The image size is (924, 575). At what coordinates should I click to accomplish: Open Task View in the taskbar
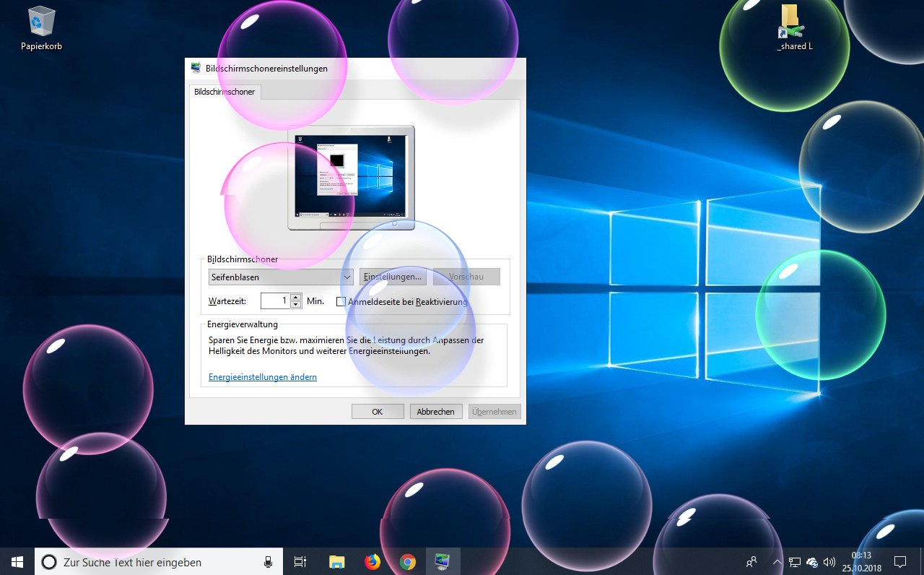[x=300, y=561]
